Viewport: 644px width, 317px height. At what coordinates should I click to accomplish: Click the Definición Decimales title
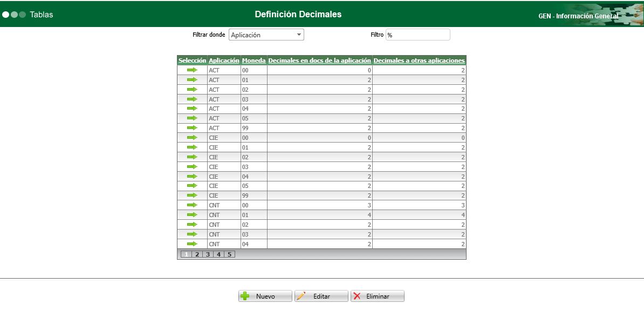298,15
